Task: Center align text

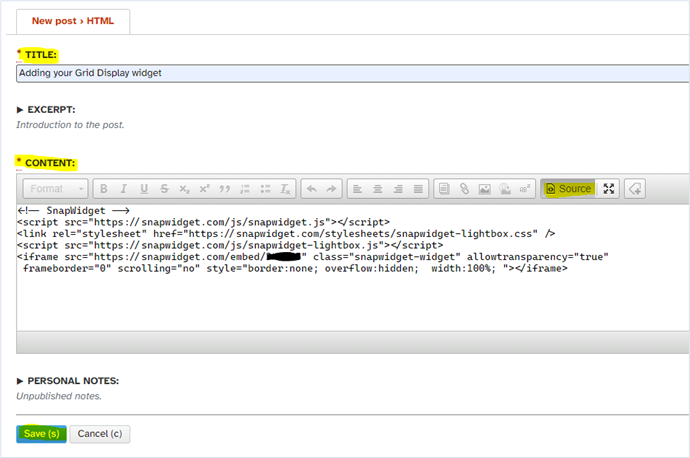Action: (x=378, y=189)
